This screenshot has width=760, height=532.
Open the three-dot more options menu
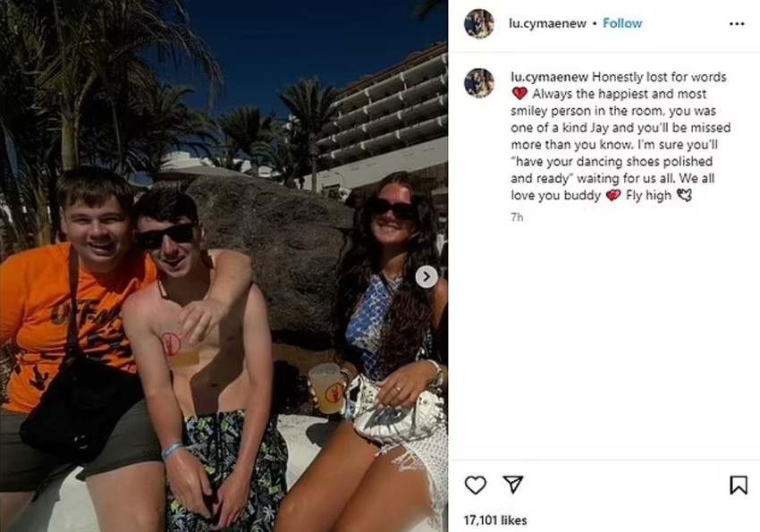[736, 24]
